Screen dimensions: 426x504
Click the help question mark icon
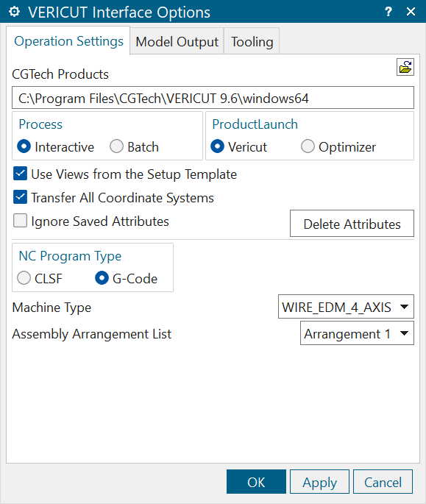point(388,12)
